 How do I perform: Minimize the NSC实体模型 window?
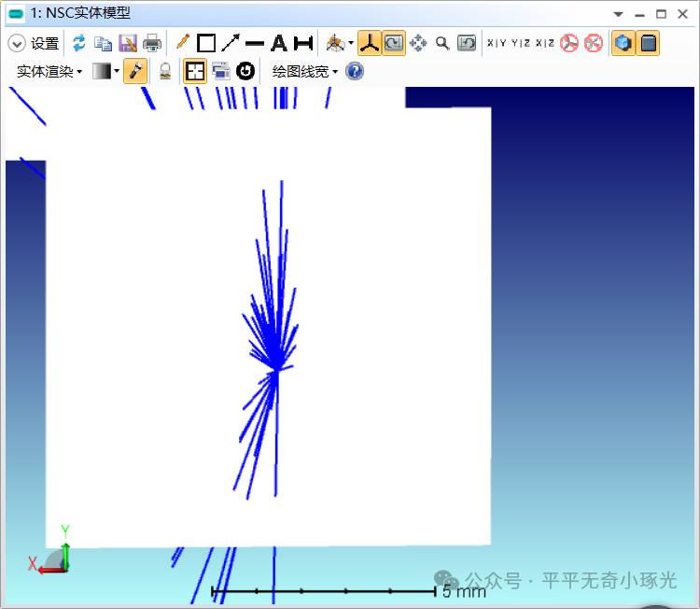click(639, 16)
